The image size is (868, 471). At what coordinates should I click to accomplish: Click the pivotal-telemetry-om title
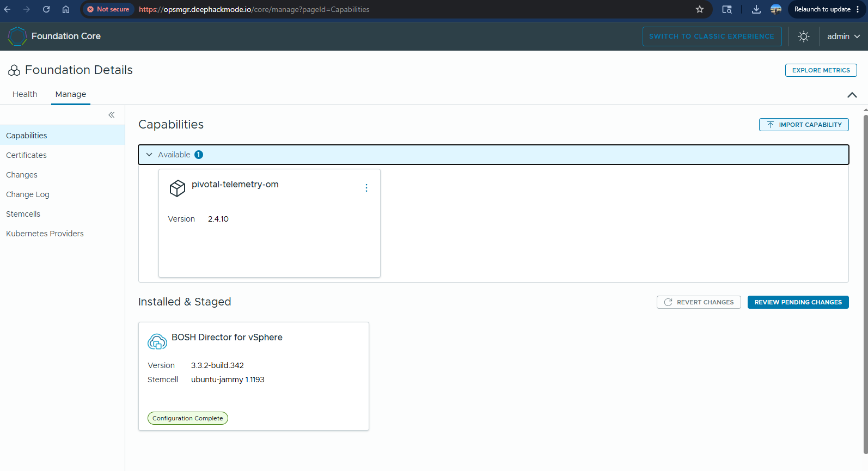coord(235,185)
